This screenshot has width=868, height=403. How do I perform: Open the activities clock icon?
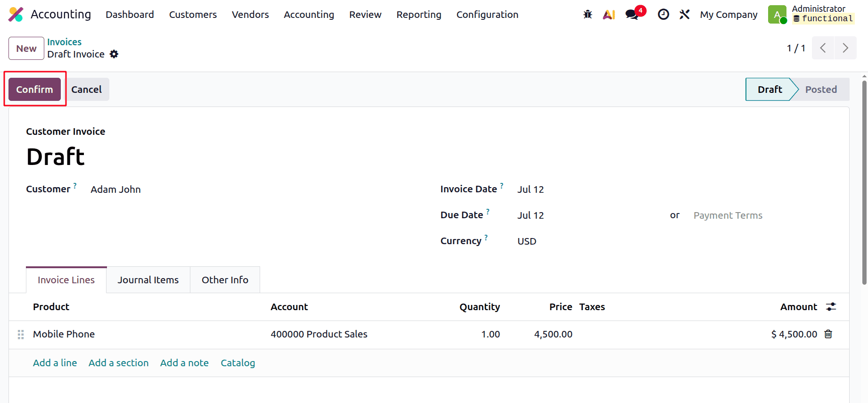tap(663, 15)
